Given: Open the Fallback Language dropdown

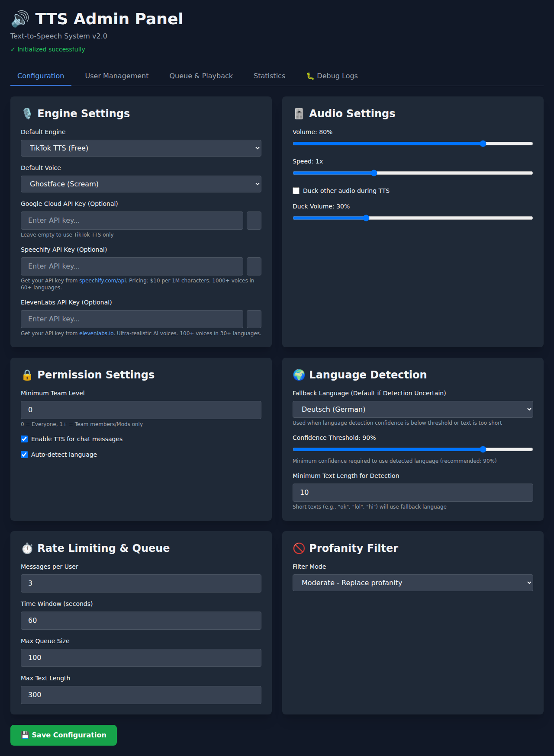Looking at the screenshot, I should [x=412, y=409].
